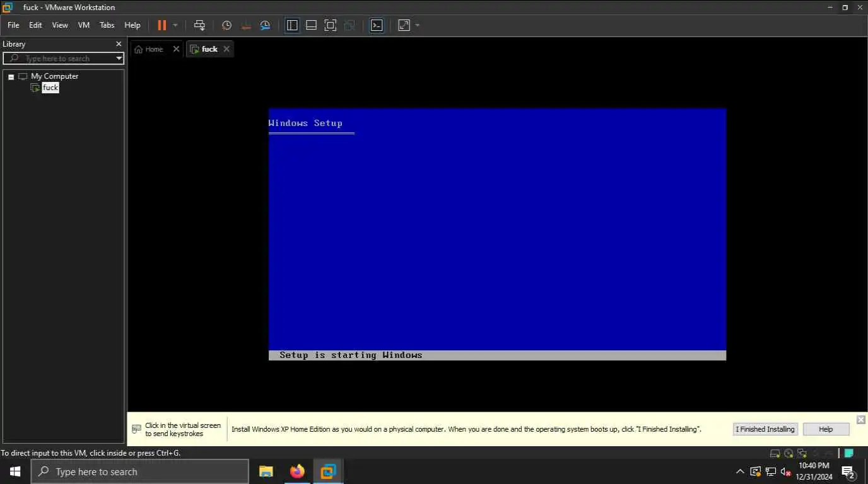This screenshot has height=484, width=868.
Task: Select the fuck VM in library tree
Action: coord(50,88)
